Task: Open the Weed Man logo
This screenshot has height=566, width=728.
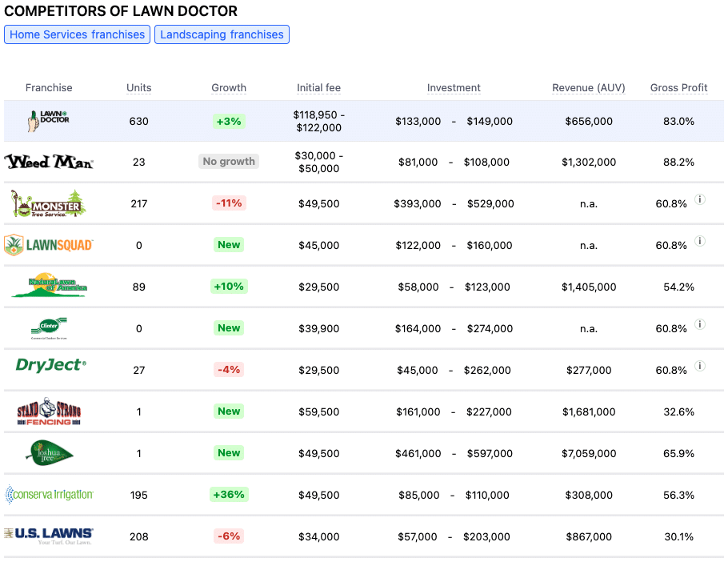Action: pyautogui.click(x=49, y=162)
